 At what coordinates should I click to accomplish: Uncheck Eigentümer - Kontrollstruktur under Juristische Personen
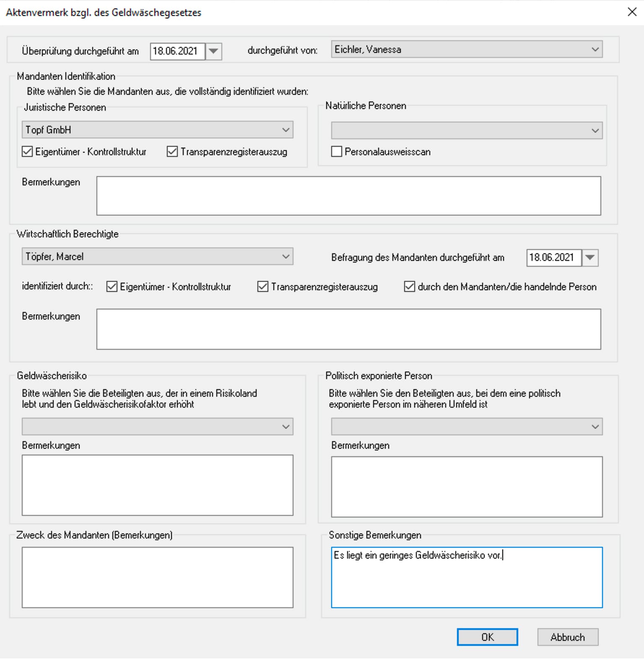(x=27, y=152)
